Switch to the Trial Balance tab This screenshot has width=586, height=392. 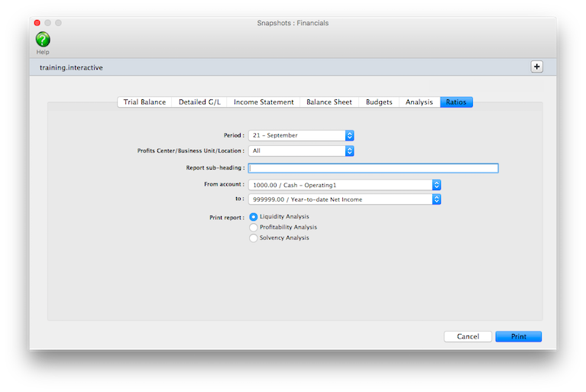[x=144, y=102]
